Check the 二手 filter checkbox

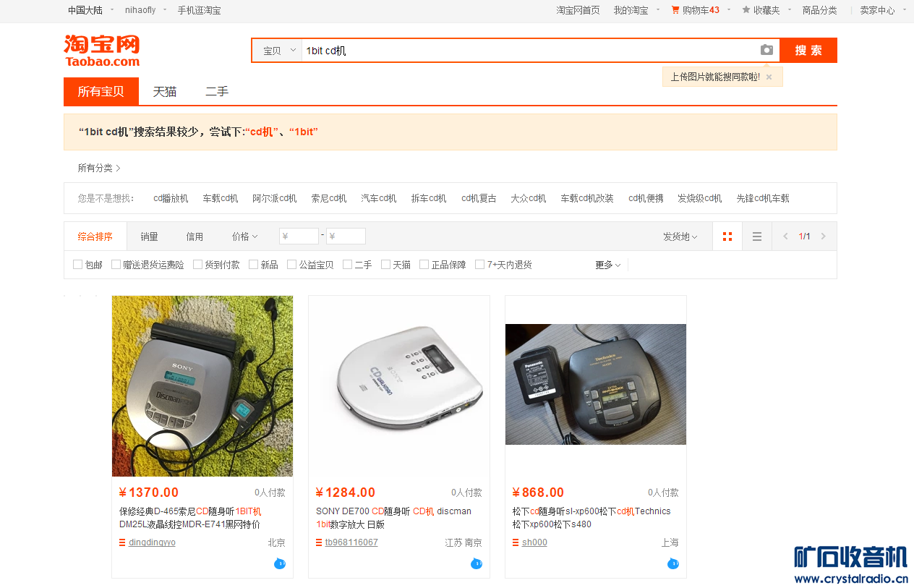pos(347,265)
